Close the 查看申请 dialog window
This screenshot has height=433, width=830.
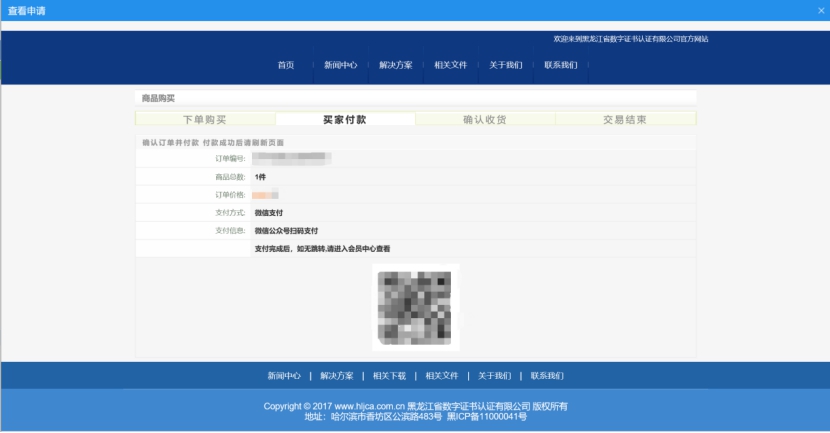tap(820, 10)
